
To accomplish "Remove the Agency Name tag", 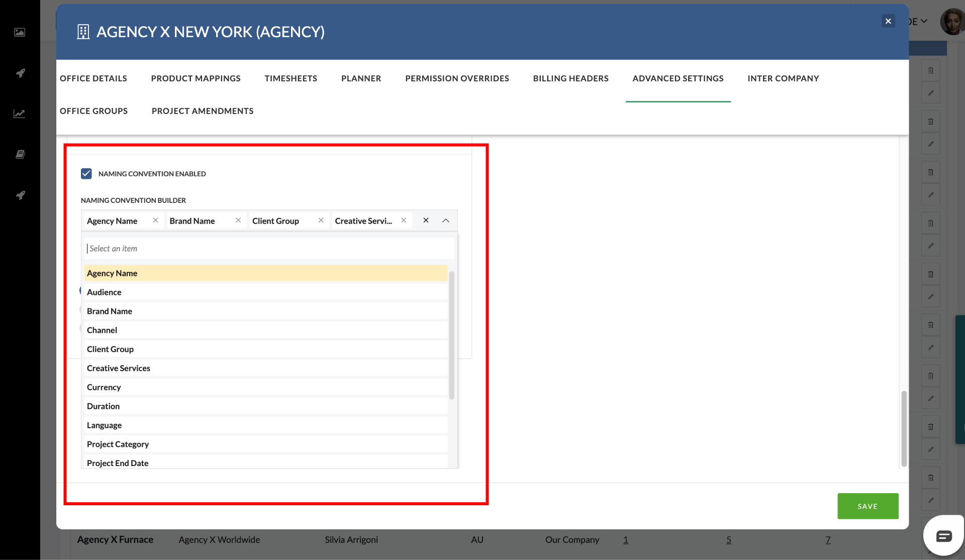I will pyautogui.click(x=156, y=220).
